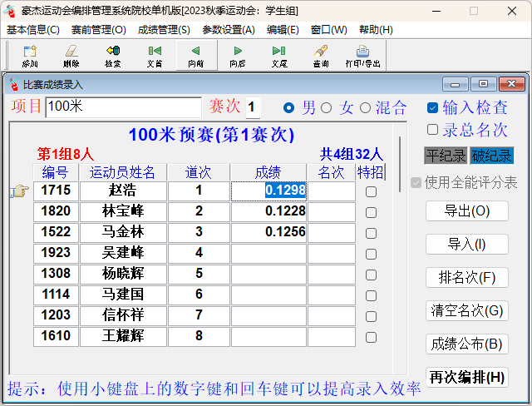532x406 pixels.
Task: Click 林宝峰's 成绩 cell 0.1228
Action: coord(268,212)
